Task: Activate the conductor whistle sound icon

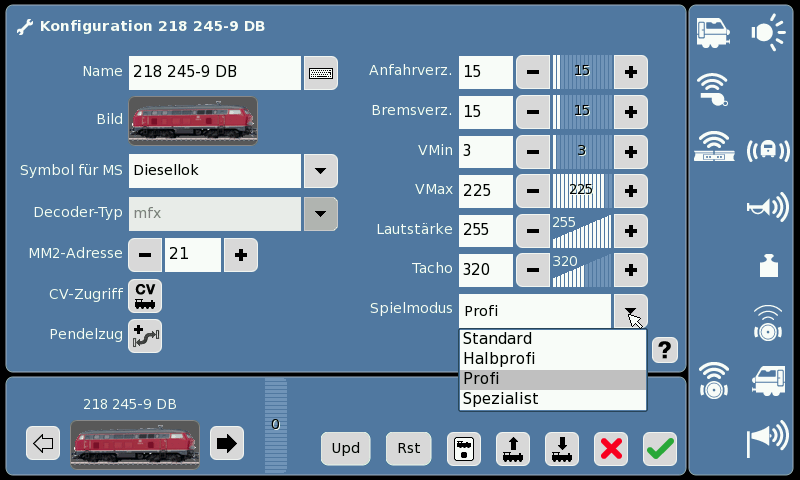Action: click(713, 90)
